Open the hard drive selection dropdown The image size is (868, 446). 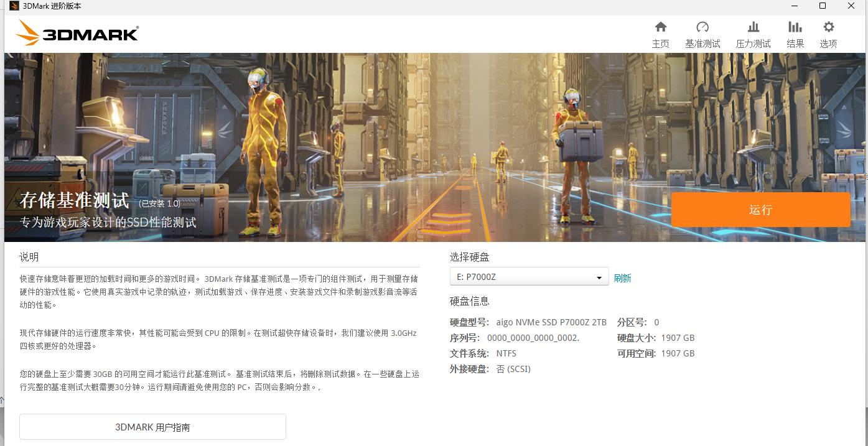pos(528,276)
